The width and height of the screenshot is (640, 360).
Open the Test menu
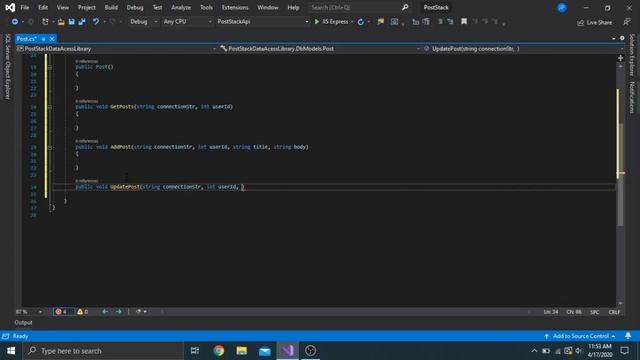157,7
